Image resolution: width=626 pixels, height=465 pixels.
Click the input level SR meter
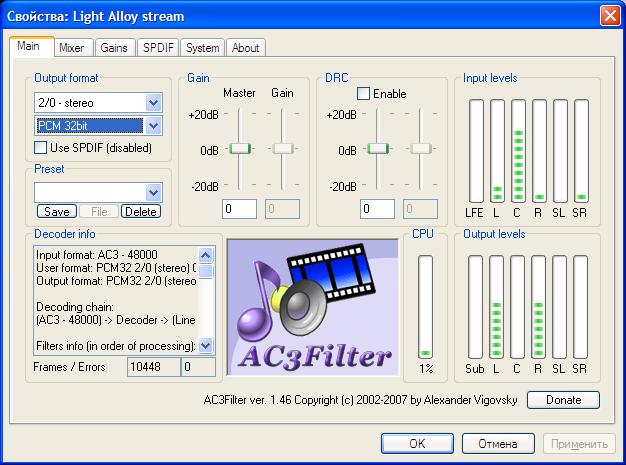[581, 151]
